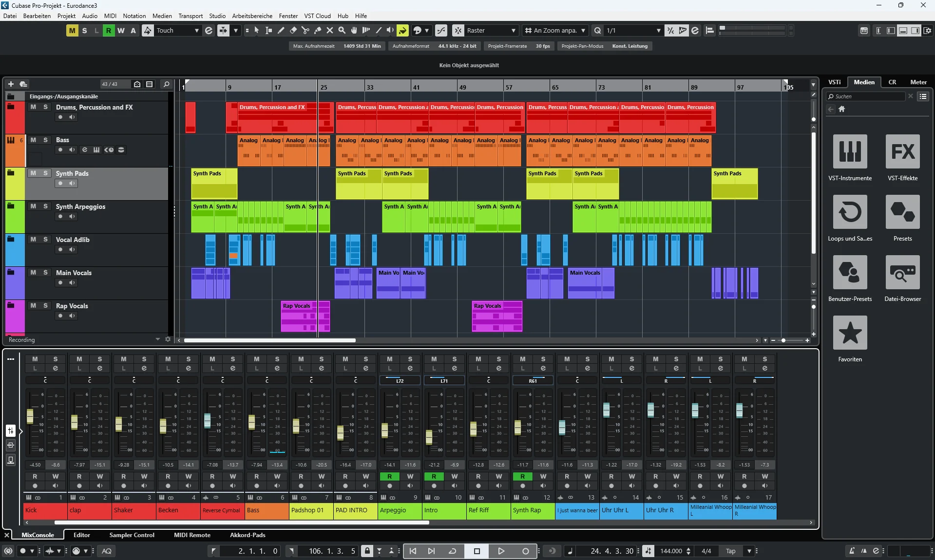Select the Eraser tool in toolbar
This screenshot has width=935, height=560.
pos(293,30)
